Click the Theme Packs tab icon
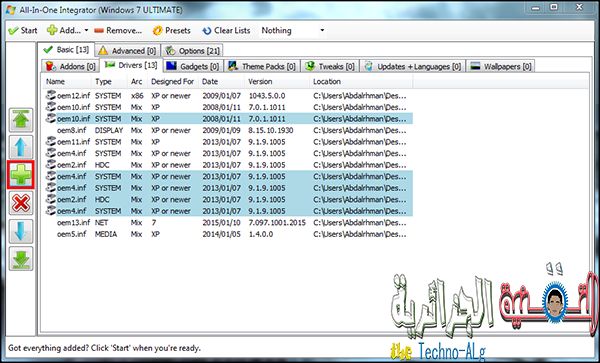 [x=233, y=66]
